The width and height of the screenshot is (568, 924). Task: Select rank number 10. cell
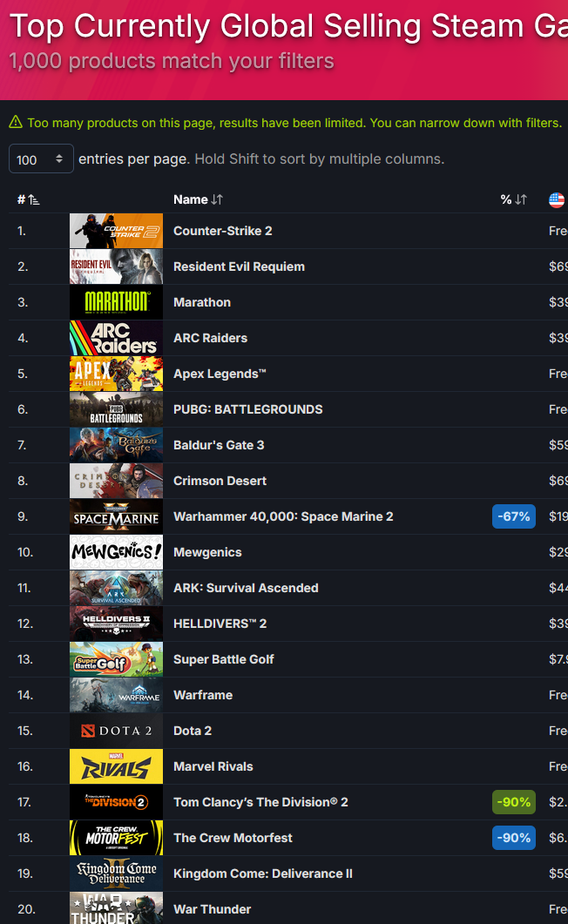tap(25, 552)
